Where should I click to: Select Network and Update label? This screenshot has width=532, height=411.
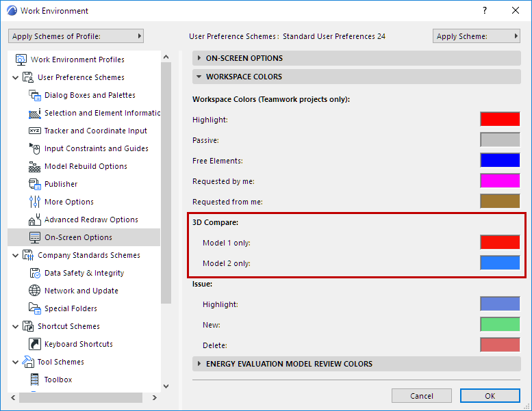click(x=81, y=291)
